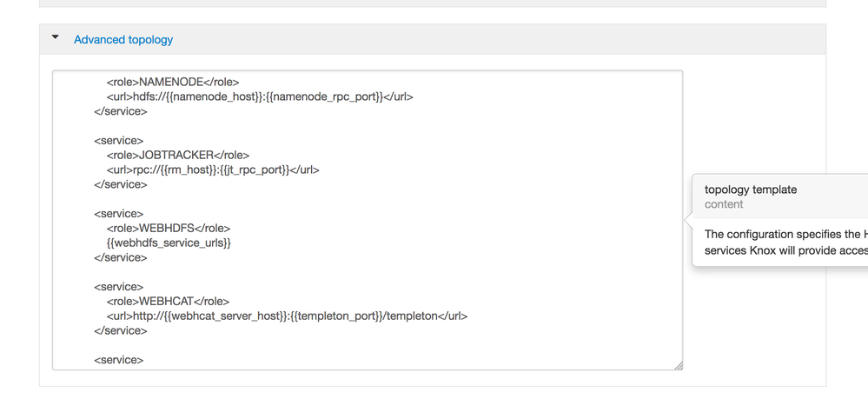This screenshot has width=868, height=399.
Task: Click the closing service tag after NAMENODE
Action: point(120,111)
